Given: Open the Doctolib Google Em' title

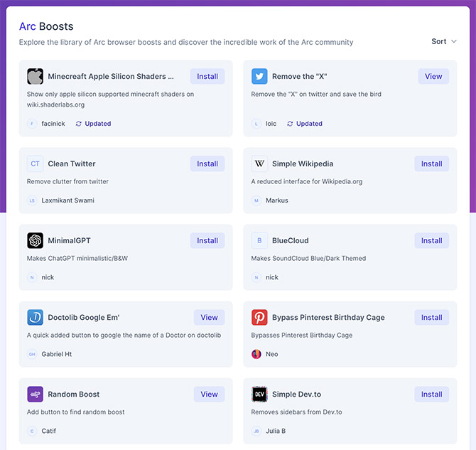Looking at the screenshot, I should coord(84,318).
